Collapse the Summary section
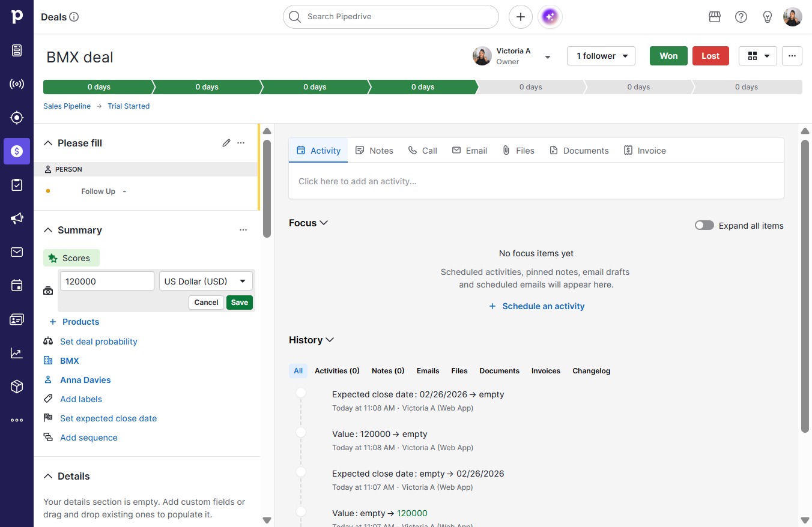This screenshot has width=812, height=527. point(48,230)
